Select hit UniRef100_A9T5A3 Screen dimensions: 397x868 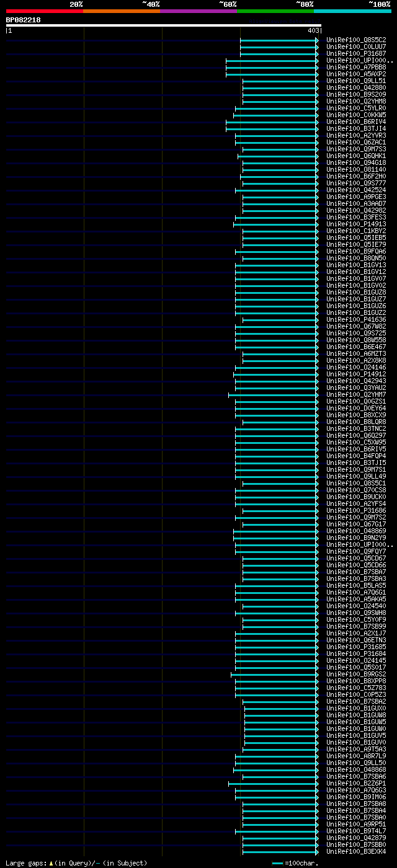pyautogui.click(x=356, y=749)
